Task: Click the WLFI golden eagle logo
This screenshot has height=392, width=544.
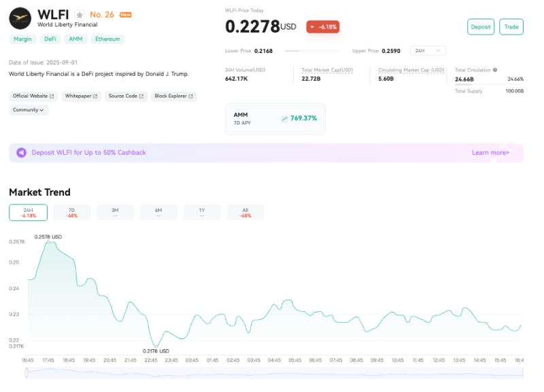Action: point(20,18)
